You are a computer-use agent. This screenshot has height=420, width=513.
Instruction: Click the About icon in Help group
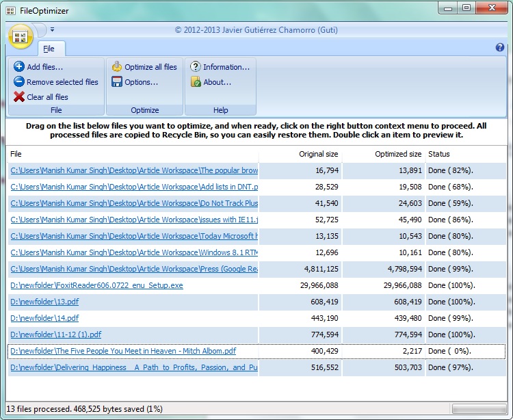tap(196, 82)
